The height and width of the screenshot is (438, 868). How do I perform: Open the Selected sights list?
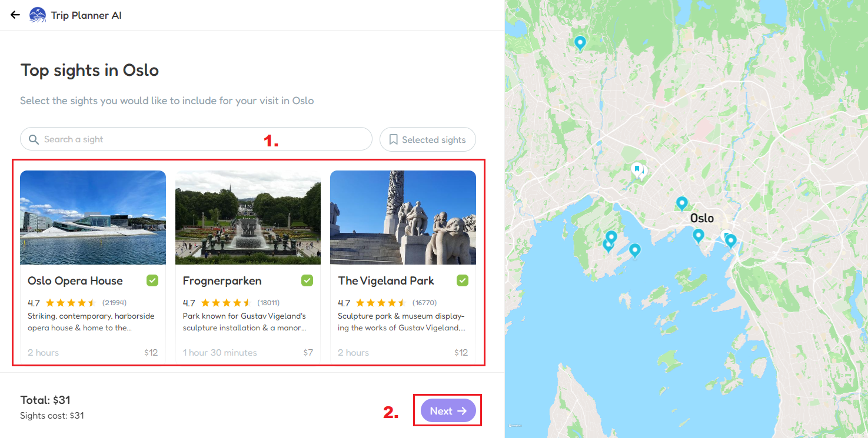(x=428, y=139)
